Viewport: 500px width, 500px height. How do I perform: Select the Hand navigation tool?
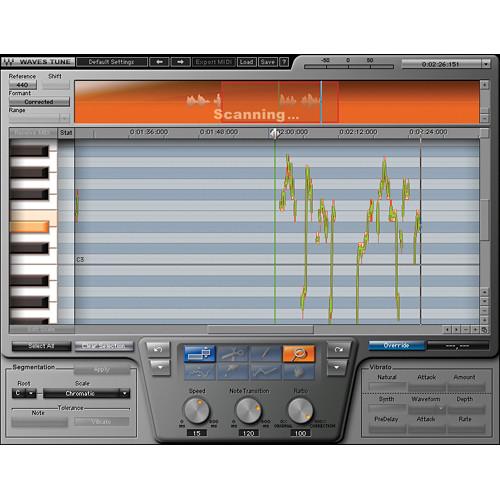tap(299, 372)
